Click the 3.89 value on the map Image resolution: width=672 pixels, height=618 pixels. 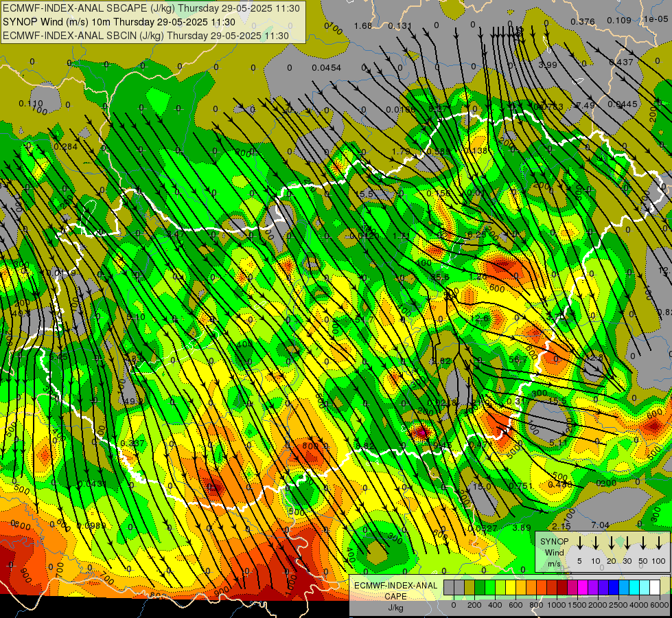point(522,527)
